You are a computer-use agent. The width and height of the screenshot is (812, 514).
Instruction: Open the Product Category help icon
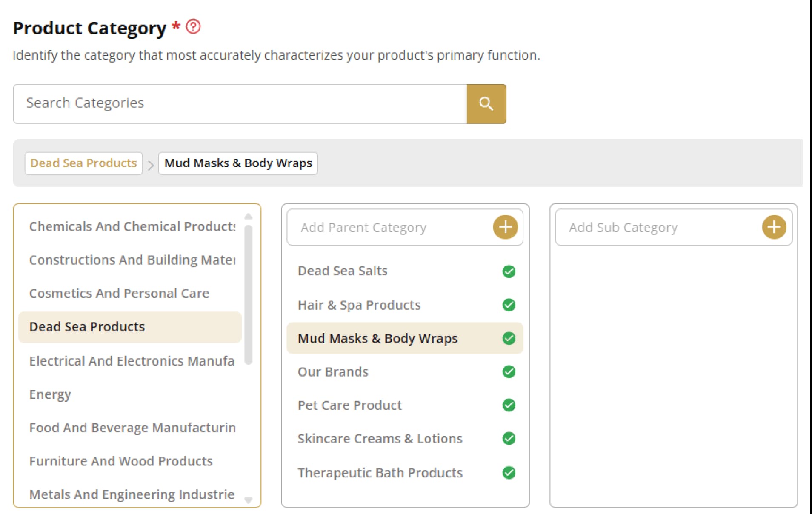point(193,27)
